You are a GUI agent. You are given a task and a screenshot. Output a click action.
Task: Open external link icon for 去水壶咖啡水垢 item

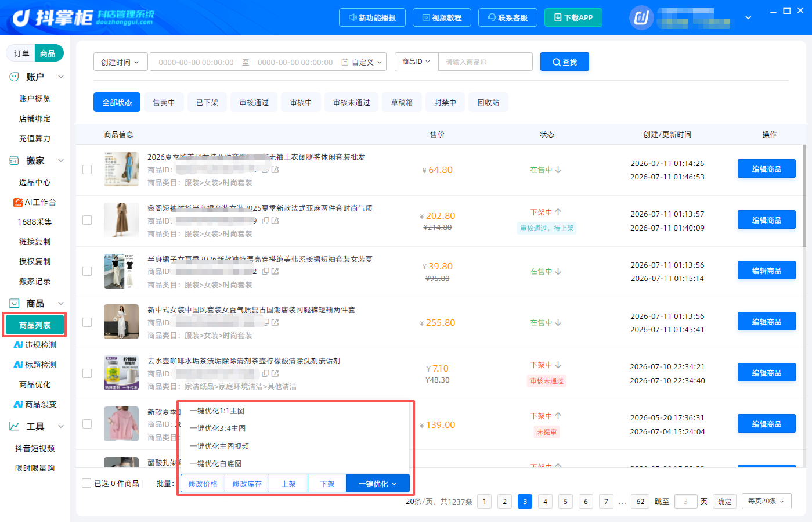pyautogui.click(x=275, y=373)
